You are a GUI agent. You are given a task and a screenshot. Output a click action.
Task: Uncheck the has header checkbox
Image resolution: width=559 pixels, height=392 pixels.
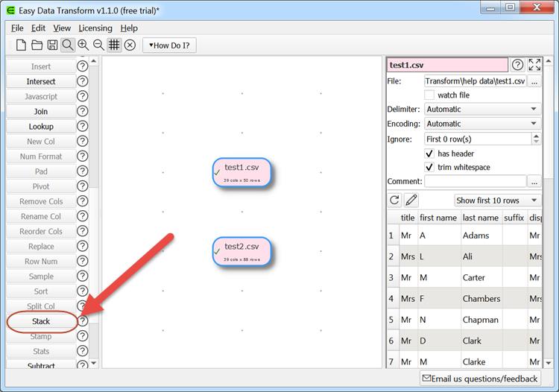pyautogui.click(x=429, y=154)
